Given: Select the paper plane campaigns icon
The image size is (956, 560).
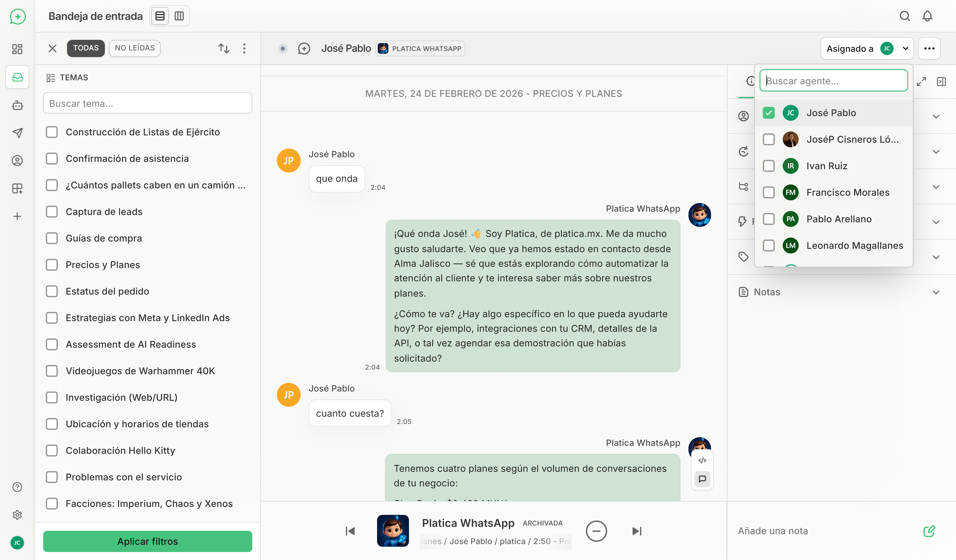Looking at the screenshot, I should [17, 133].
